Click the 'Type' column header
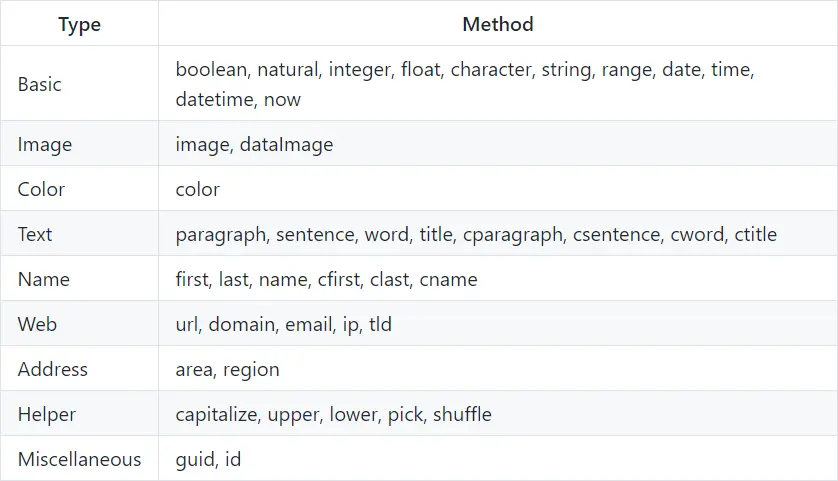838x481 pixels. (x=79, y=24)
